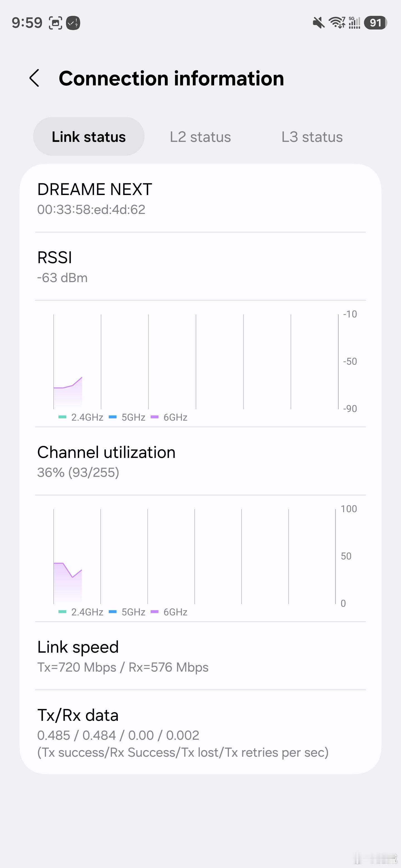Screen dimensions: 401x868
Task: Switch to the L2 status tab
Action: (x=200, y=137)
